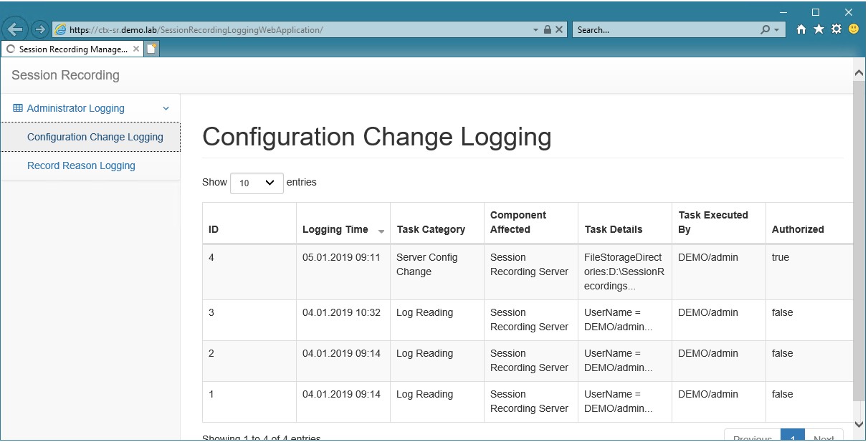Stop page loading with the X icon
Screen dimensions: 868x442
click(x=559, y=29)
